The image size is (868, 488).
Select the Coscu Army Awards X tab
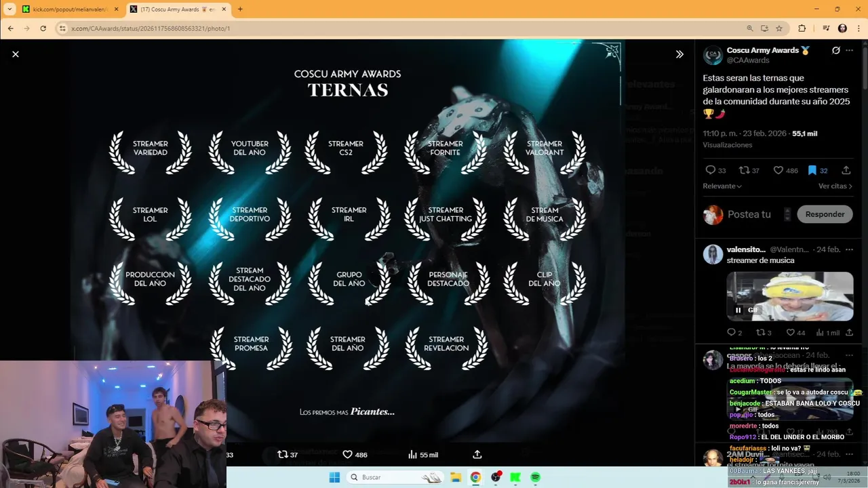click(178, 9)
